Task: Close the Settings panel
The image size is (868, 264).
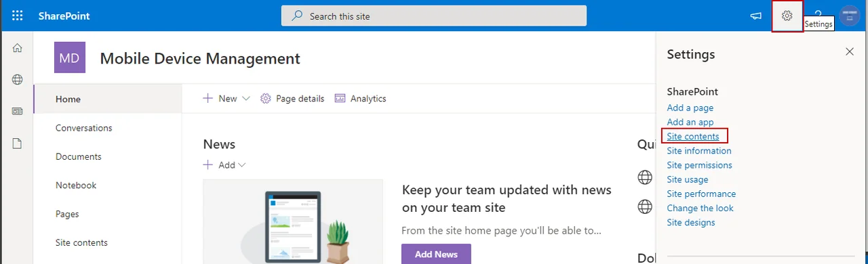Action: (x=850, y=51)
